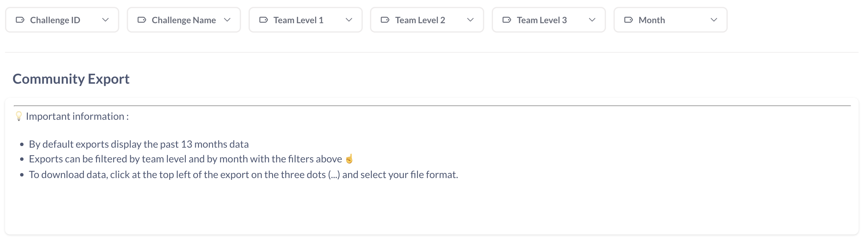868x237 pixels.
Task: Click the "Important information :" text
Action: (77, 117)
